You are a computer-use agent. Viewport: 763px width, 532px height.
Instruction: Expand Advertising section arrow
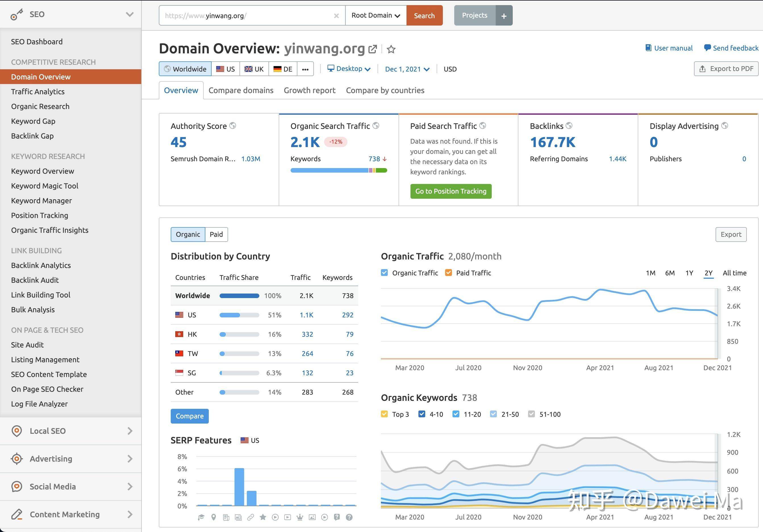coord(130,458)
